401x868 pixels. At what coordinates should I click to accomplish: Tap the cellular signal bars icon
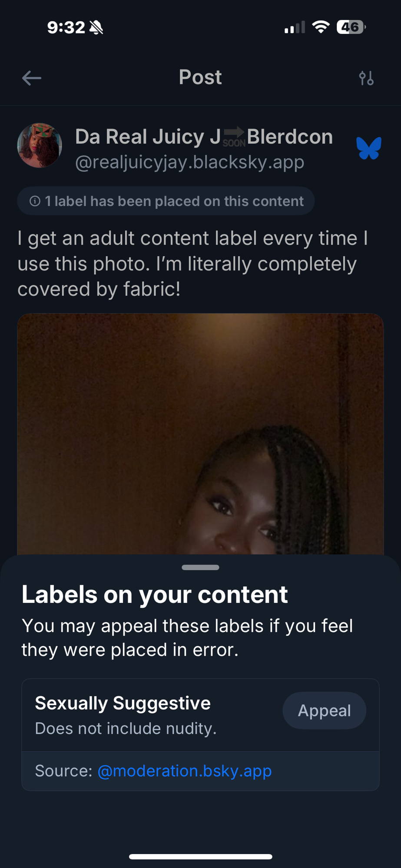point(295,28)
